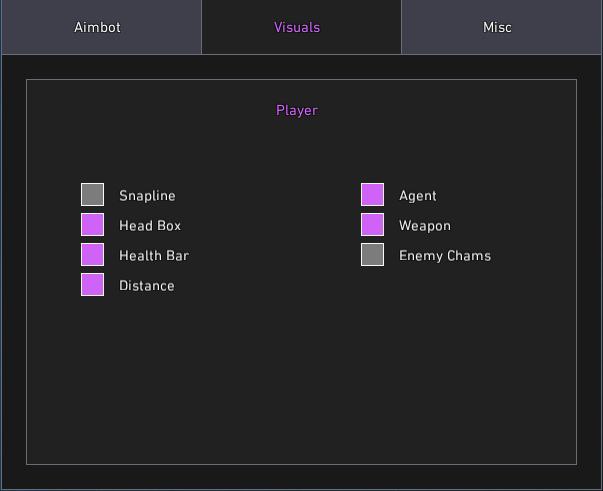Select the Visuals tab

tap(302, 27)
